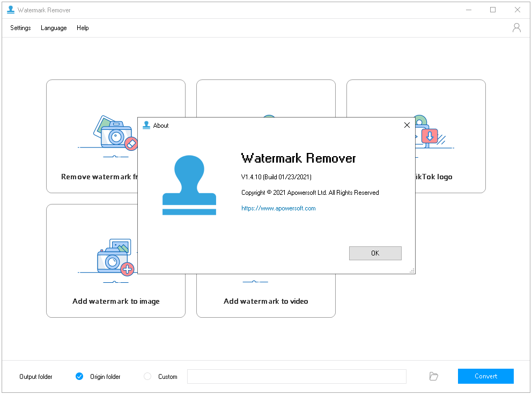Click the Convert button
The height and width of the screenshot is (395, 532).
coord(485,376)
